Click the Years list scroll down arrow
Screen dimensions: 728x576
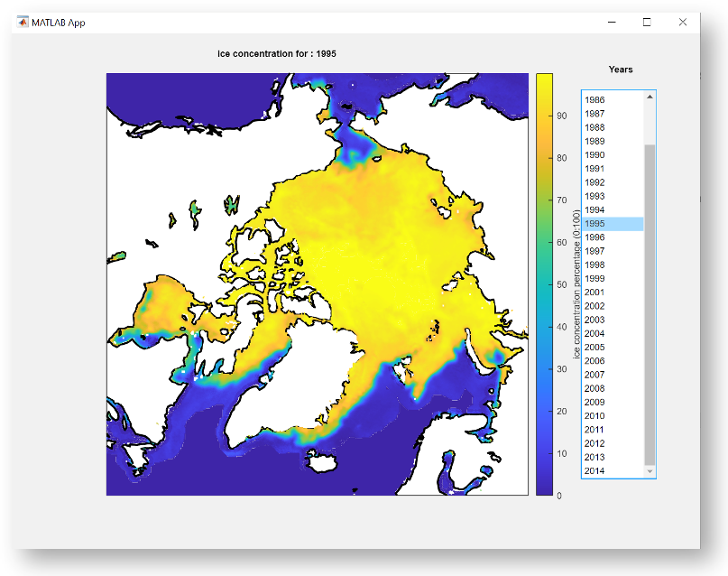[649, 471]
